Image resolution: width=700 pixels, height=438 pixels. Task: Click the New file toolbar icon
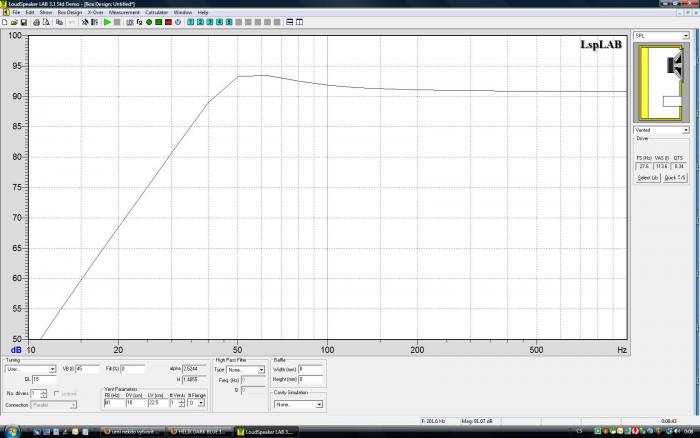[x=5, y=22]
